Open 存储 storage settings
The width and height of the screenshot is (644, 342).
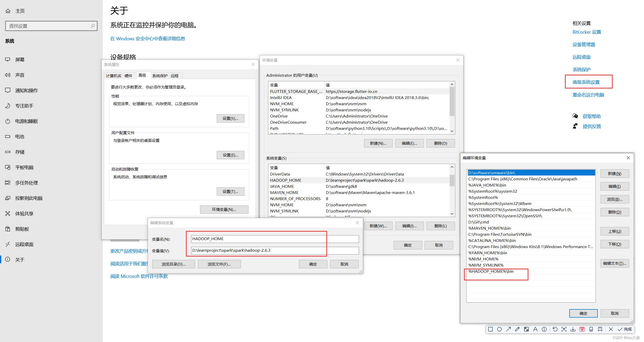coord(15,152)
